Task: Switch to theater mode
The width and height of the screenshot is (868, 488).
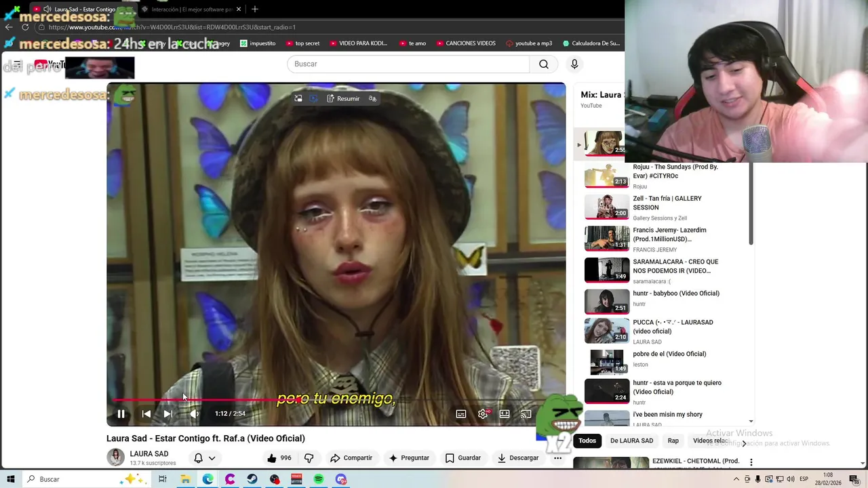Action: pos(505,413)
